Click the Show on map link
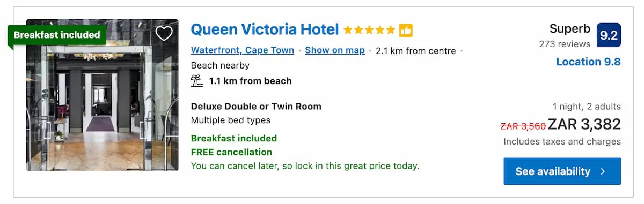The width and height of the screenshot is (644, 204). click(x=335, y=50)
